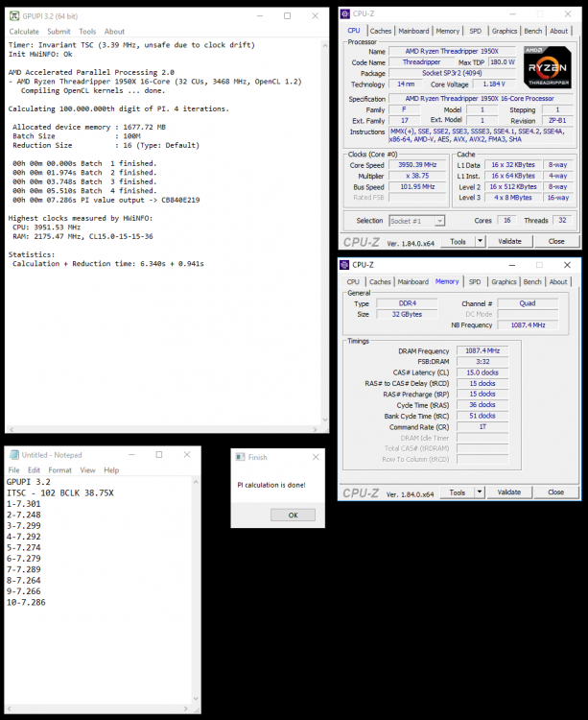Click CAS# Latency value 15.0 clocks

(482, 372)
